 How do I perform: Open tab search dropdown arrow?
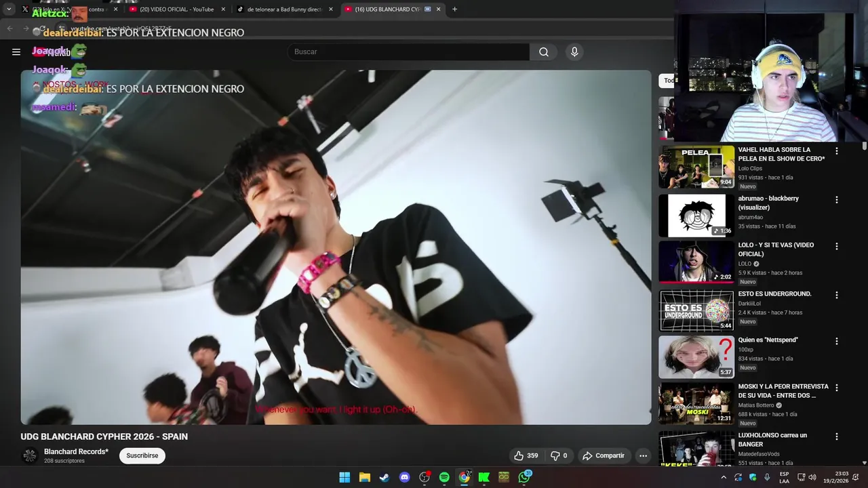tap(9, 9)
